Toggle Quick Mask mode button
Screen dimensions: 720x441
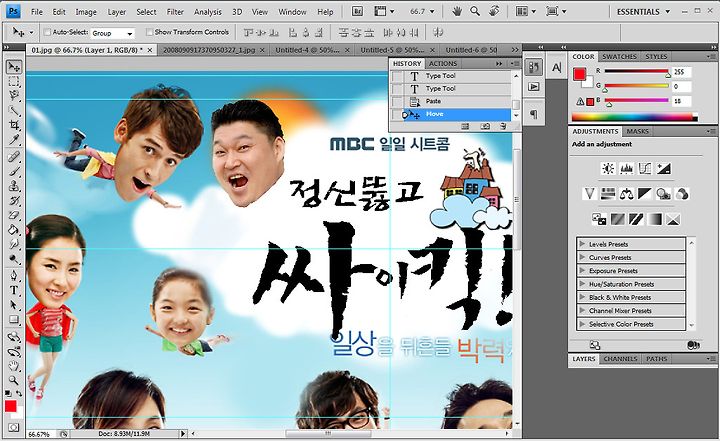pos(14,428)
